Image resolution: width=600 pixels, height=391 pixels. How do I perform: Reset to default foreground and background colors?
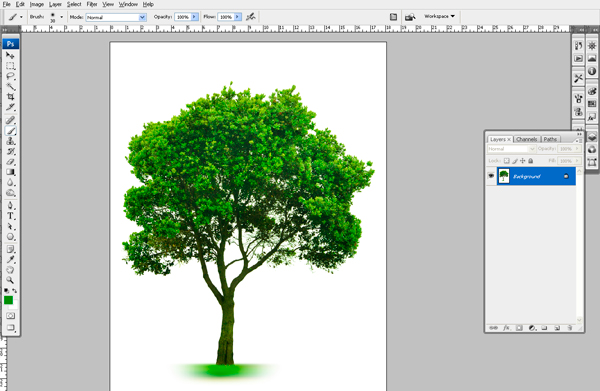point(7,291)
